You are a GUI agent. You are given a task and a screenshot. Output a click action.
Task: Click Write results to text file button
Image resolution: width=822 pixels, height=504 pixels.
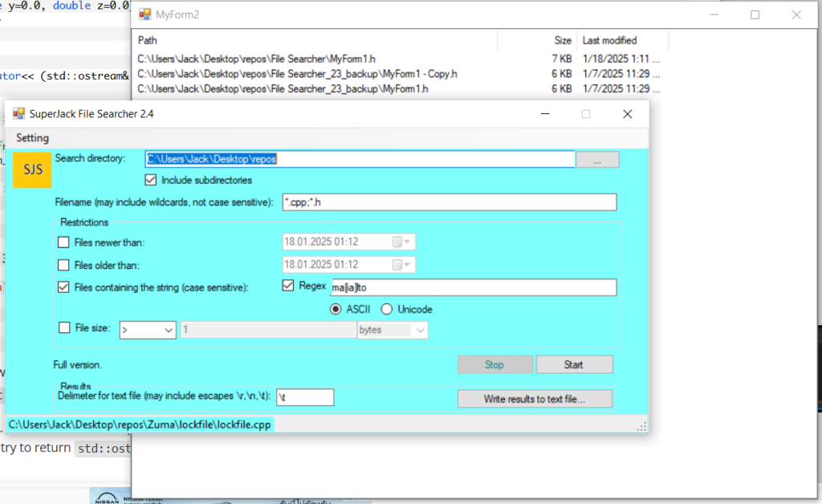click(534, 399)
